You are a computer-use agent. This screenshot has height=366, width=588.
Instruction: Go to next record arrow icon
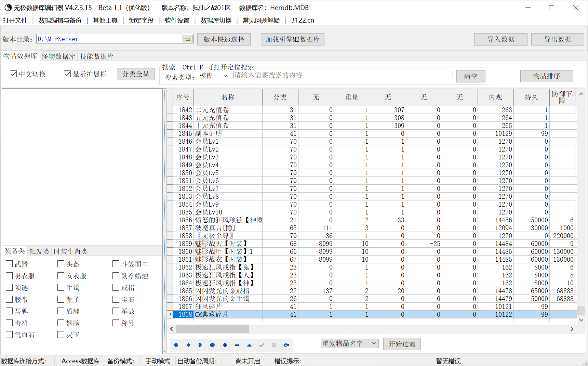[200, 345]
